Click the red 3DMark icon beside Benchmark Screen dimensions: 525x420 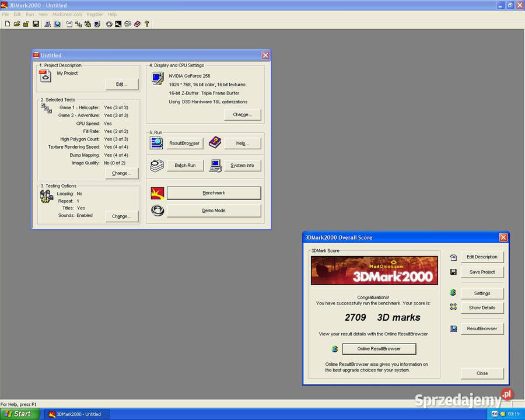157,193
